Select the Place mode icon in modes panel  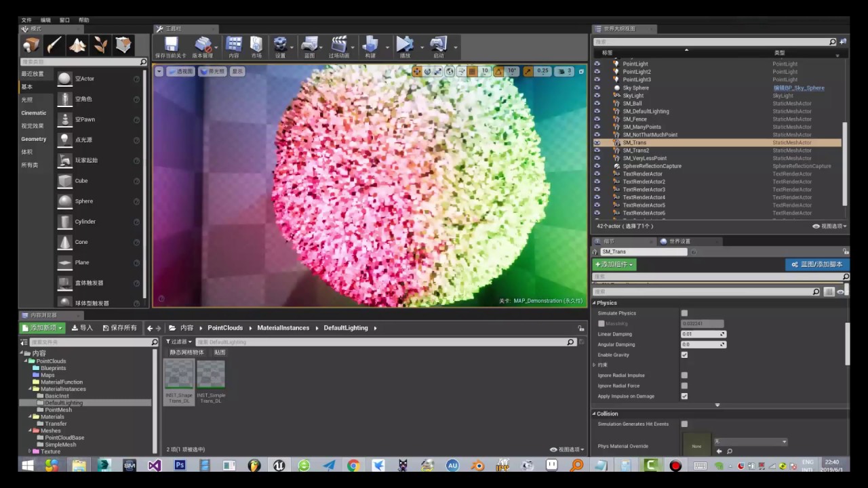pyautogui.click(x=31, y=45)
